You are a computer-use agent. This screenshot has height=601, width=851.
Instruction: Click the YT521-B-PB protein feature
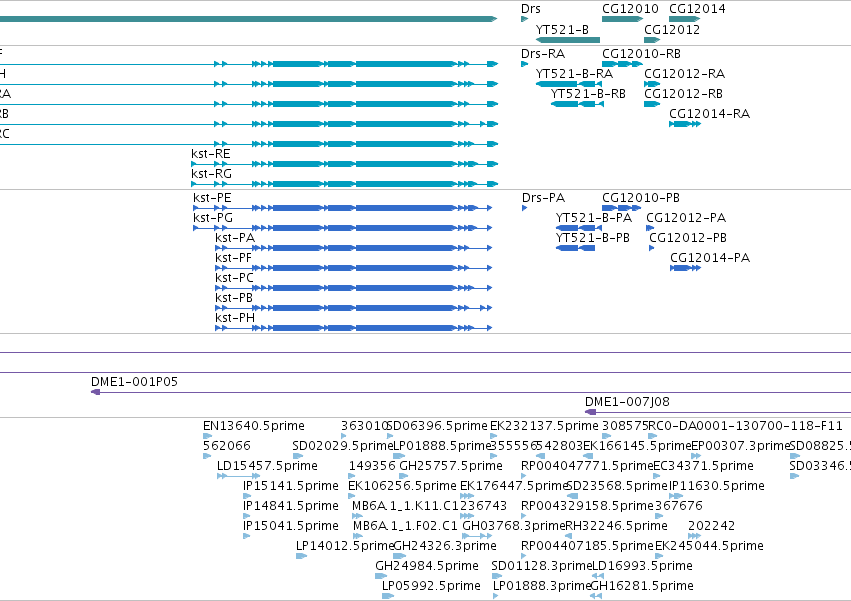576,248
